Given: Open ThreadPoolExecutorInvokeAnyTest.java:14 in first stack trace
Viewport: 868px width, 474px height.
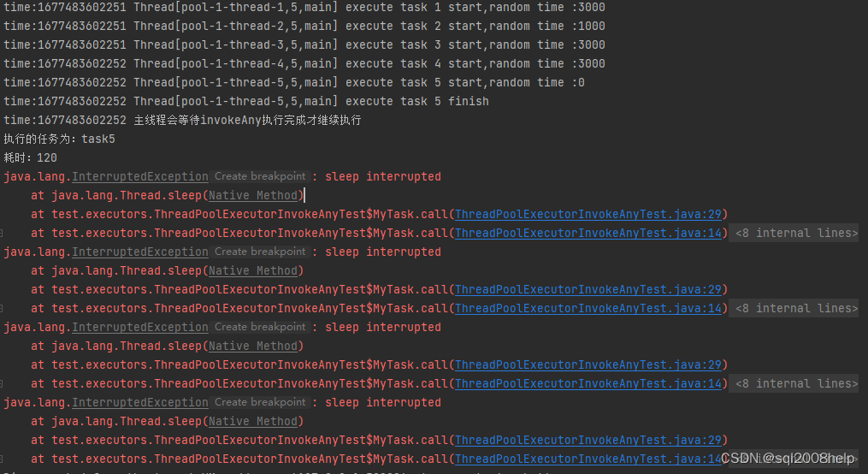Looking at the screenshot, I should pyautogui.click(x=588, y=233).
